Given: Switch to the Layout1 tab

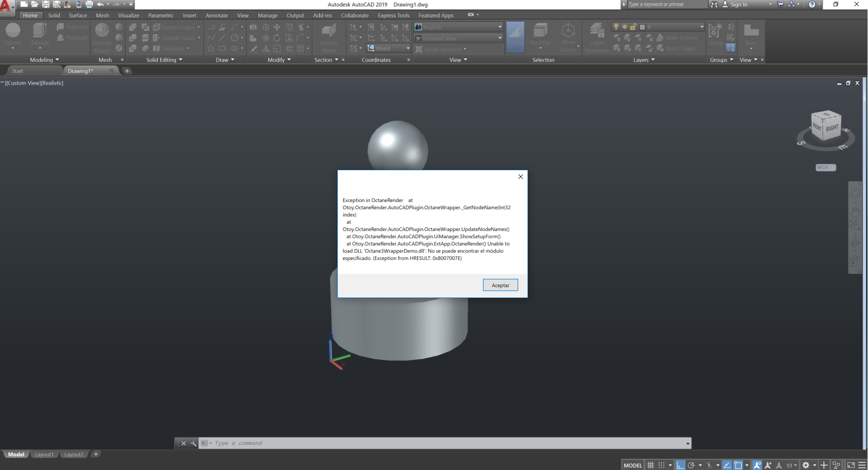Looking at the screenshot, I should coord(44,455).
